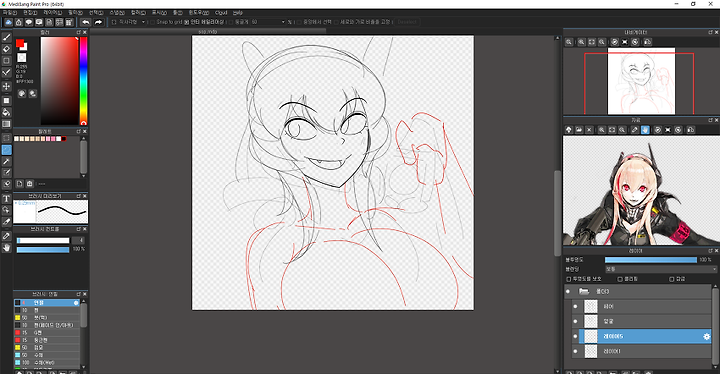Select the Eraser tool
This screenshot has width=720, height=374.
point(6,49)
